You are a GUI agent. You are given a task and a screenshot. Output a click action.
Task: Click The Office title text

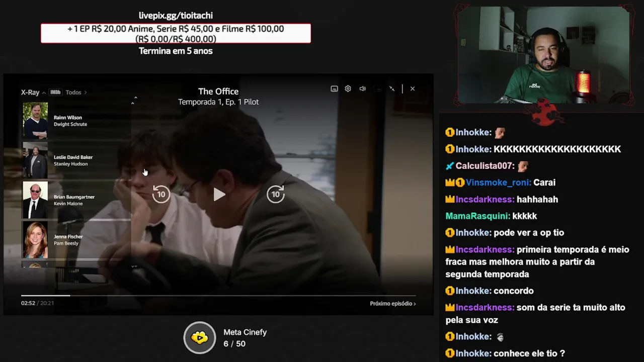pos(218,92)
